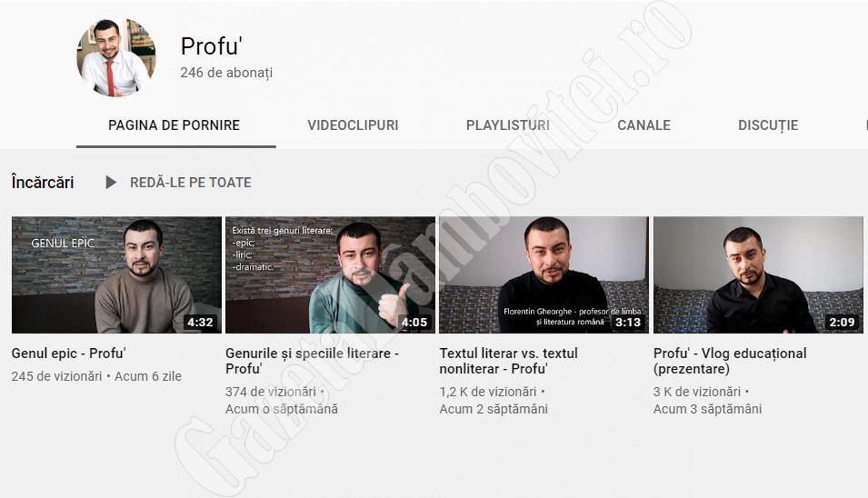This screenshot has height=498, width=868.
Task: Select the Pagina de pornire tab
Action: pyautogui.click(x=174, y=125)
